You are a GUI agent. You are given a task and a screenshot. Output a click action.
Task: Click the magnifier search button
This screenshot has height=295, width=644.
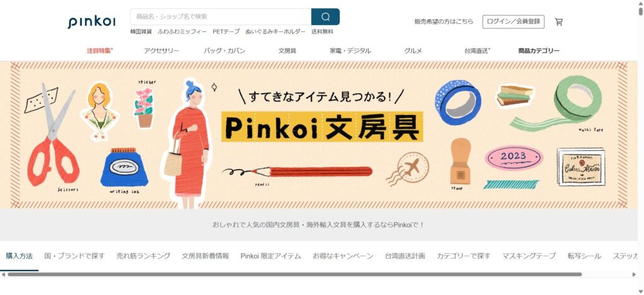point(325,17)
